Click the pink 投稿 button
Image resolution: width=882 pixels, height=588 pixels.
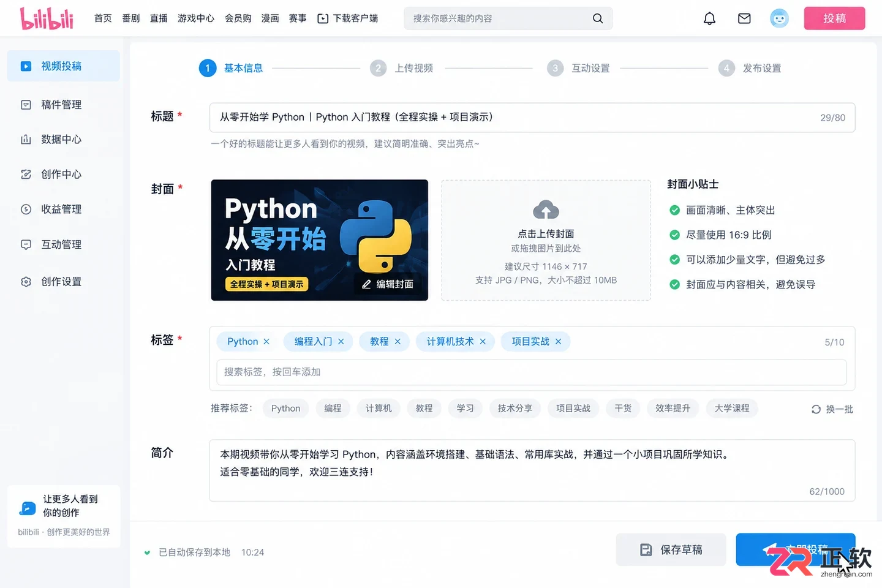click(x=834, y=18)
